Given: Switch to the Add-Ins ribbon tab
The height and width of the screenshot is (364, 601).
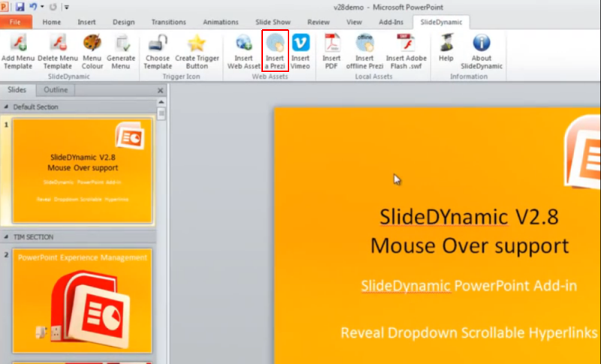Looking at the screenshot, I should [x=391, y=23].
